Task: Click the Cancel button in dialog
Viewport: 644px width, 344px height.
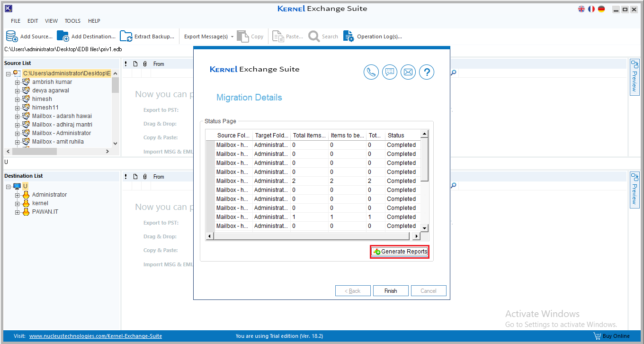Action: tap(429, 291)
